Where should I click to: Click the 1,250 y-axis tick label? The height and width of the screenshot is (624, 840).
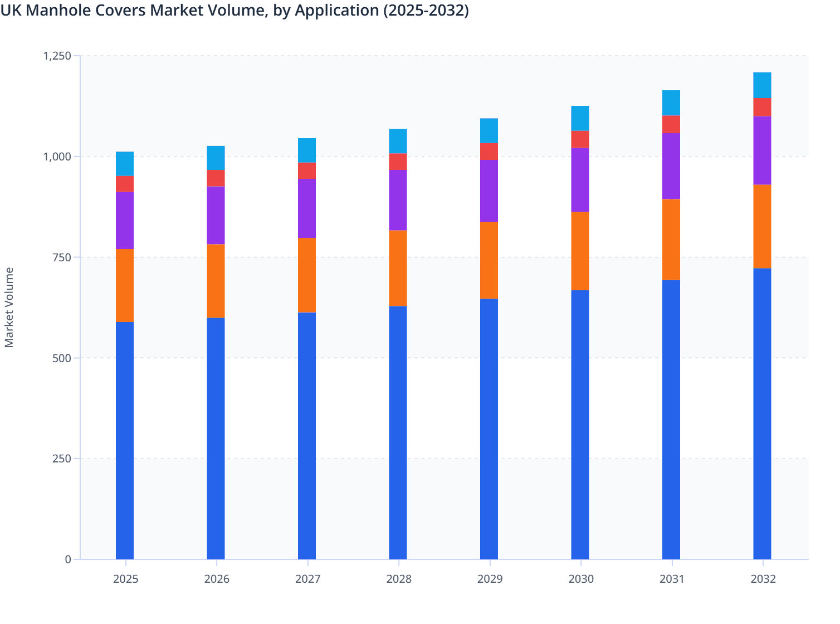click(57, 56)
